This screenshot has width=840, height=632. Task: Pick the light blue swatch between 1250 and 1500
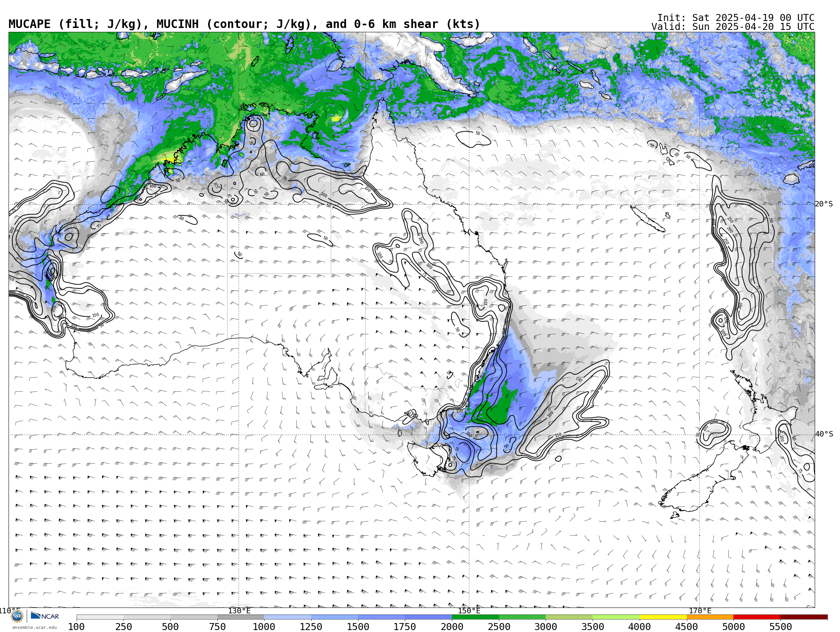tap(334, 617)
